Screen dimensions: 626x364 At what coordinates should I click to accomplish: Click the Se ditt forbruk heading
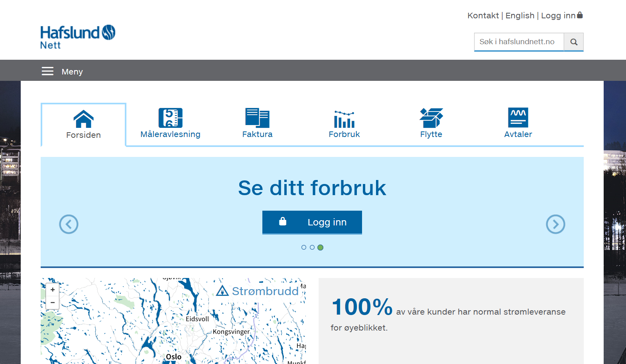312,188
